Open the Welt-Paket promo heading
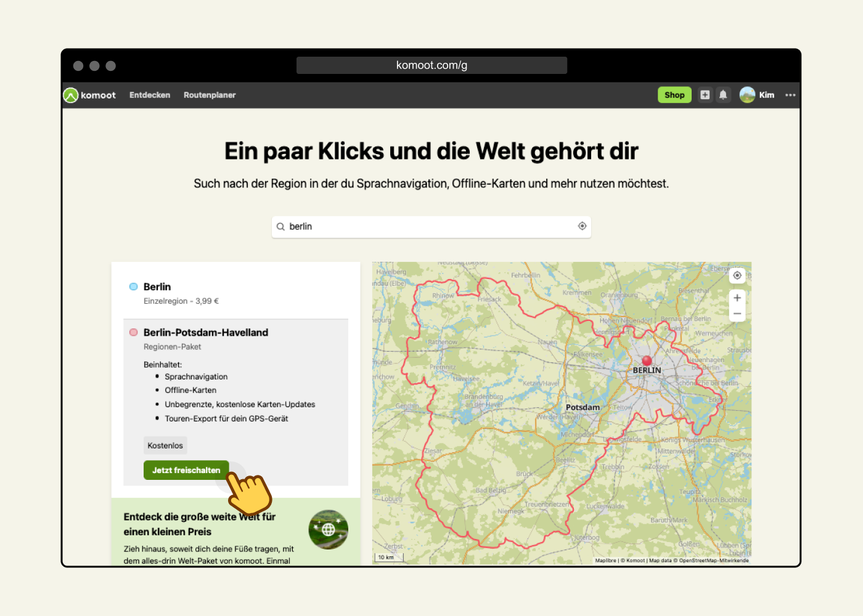The image size is (863, 616). 199,524
